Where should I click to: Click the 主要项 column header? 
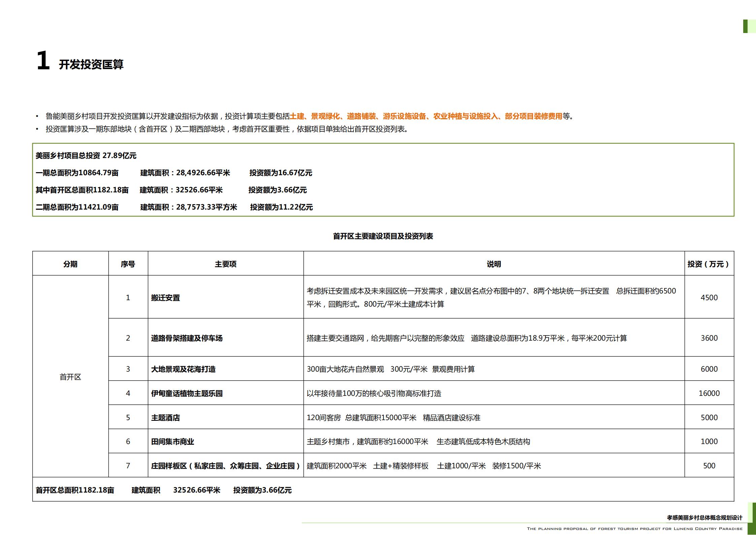(x=226, y=264)
